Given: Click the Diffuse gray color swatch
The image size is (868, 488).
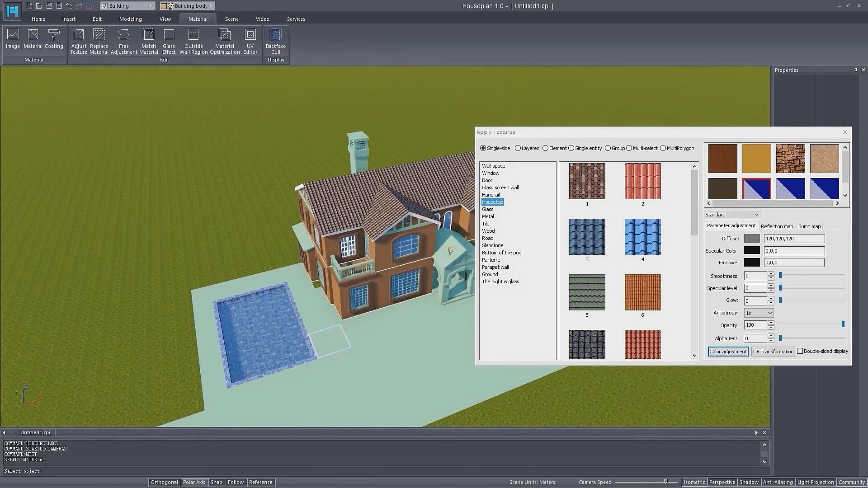Looking at the screenshot, I should click(752, 239).
